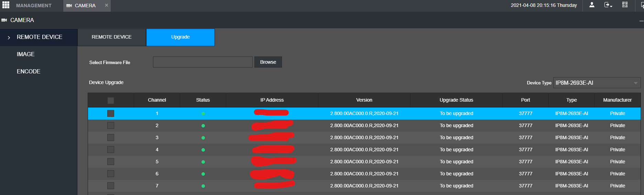Click the Port column header
This screenshot has width=644, height=195.
tap(525, 100)
